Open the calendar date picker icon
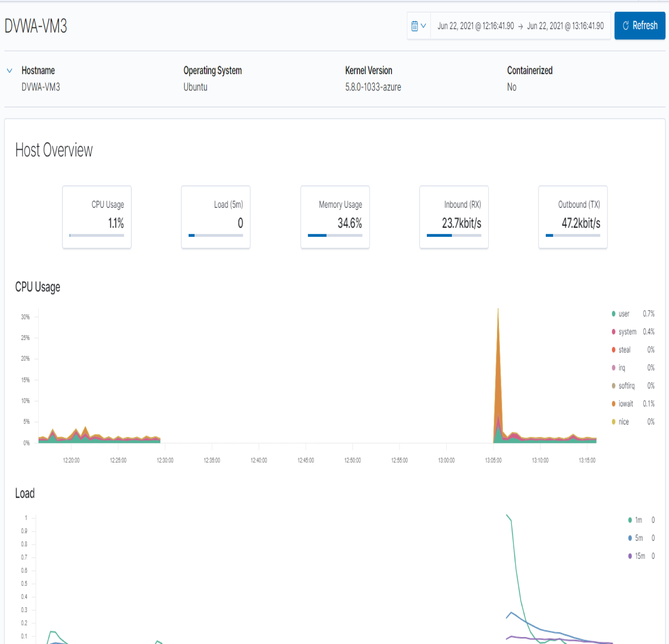 [x=414, y=25]
